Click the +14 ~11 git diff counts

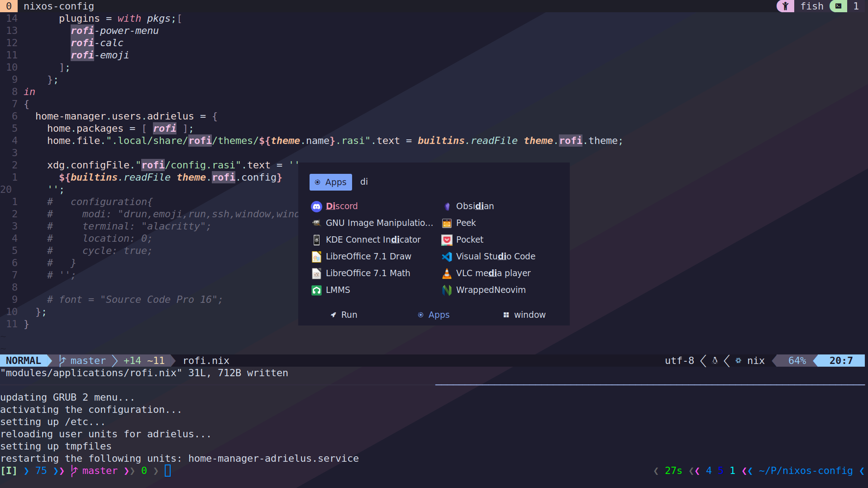(144, 361)
